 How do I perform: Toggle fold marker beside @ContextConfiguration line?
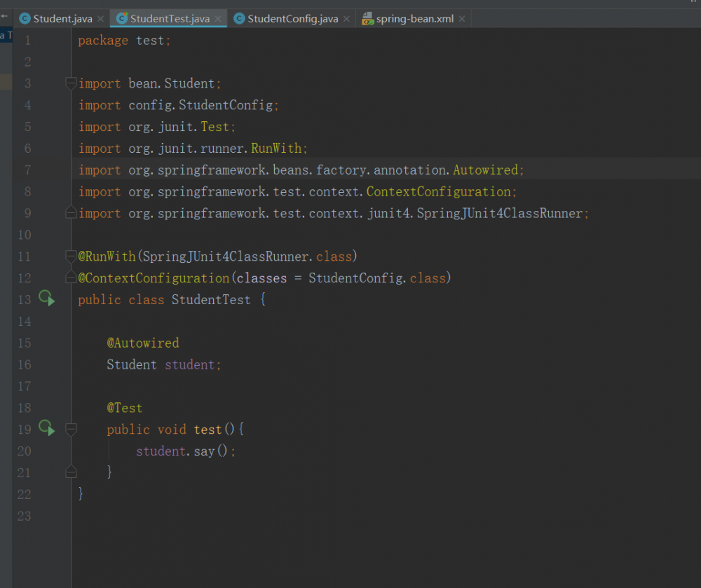click(70, 278)
